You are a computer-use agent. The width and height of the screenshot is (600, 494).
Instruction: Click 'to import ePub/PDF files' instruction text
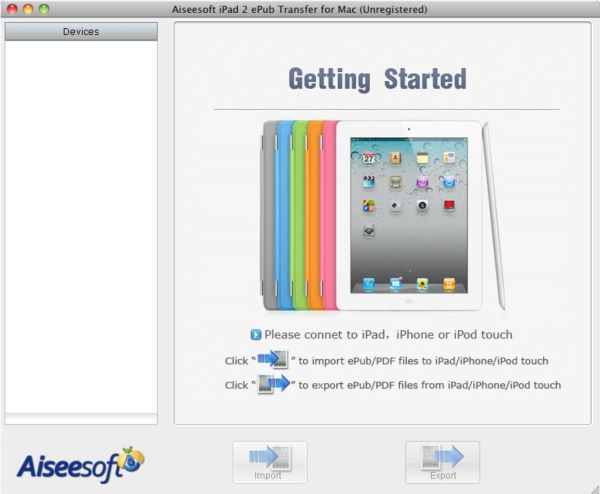[x=423, y=361]
